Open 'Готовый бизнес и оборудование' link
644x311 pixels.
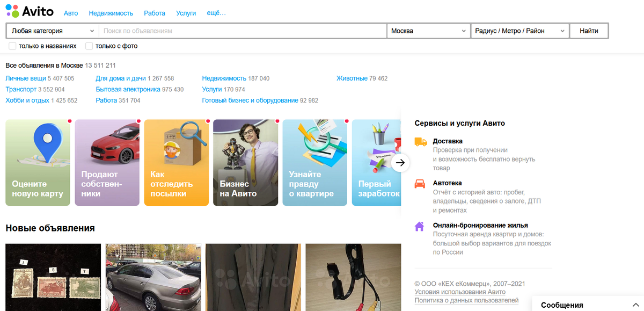(x=250, y=100)
